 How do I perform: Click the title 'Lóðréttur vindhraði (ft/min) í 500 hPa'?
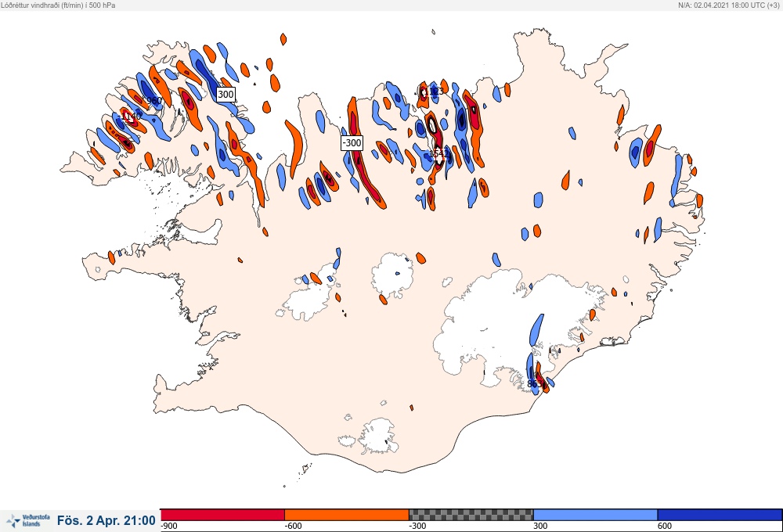pos(58,5)
